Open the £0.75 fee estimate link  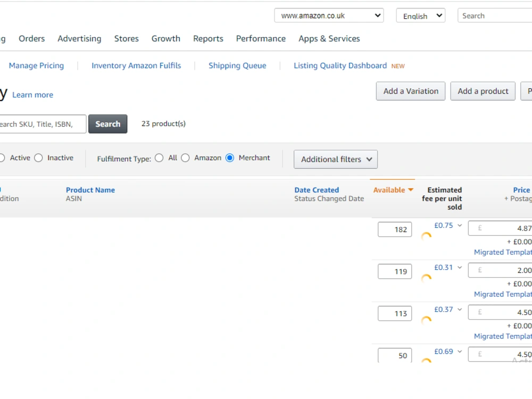click(x=444, y=225)
